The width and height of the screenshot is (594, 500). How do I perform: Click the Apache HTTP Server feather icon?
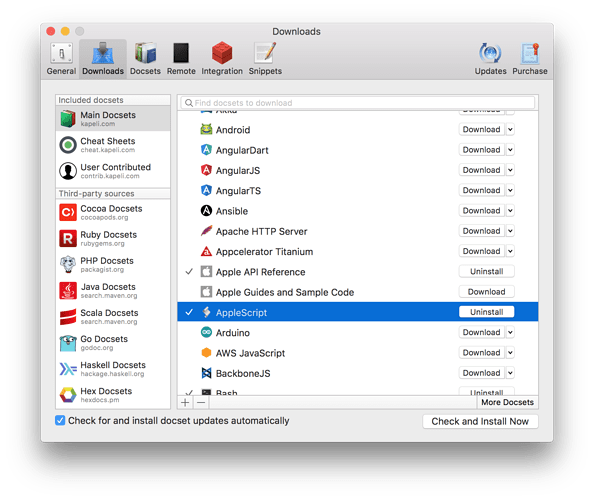click(x=206, y=231)
